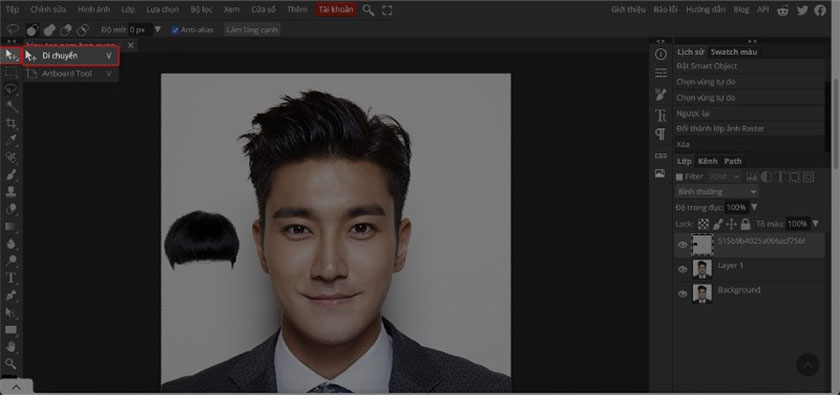Open the Chỉnh sửa menu

point(48,10)
